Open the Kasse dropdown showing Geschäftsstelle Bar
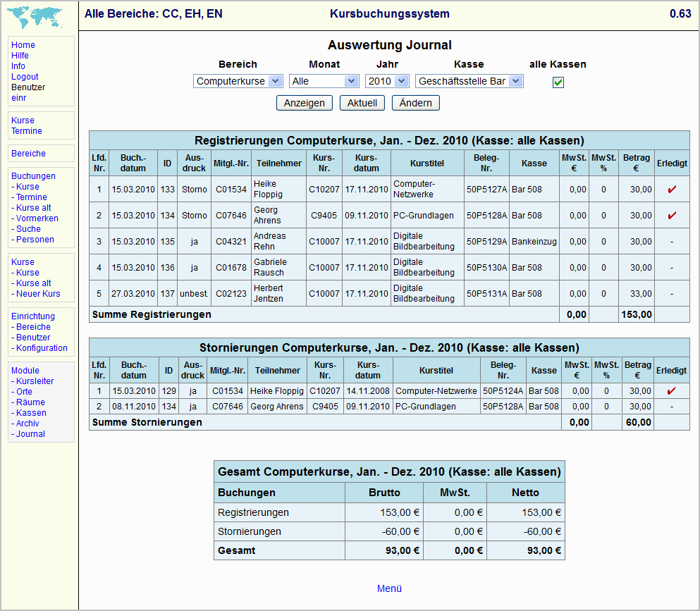The image size is (700, 611). (469, 81)
